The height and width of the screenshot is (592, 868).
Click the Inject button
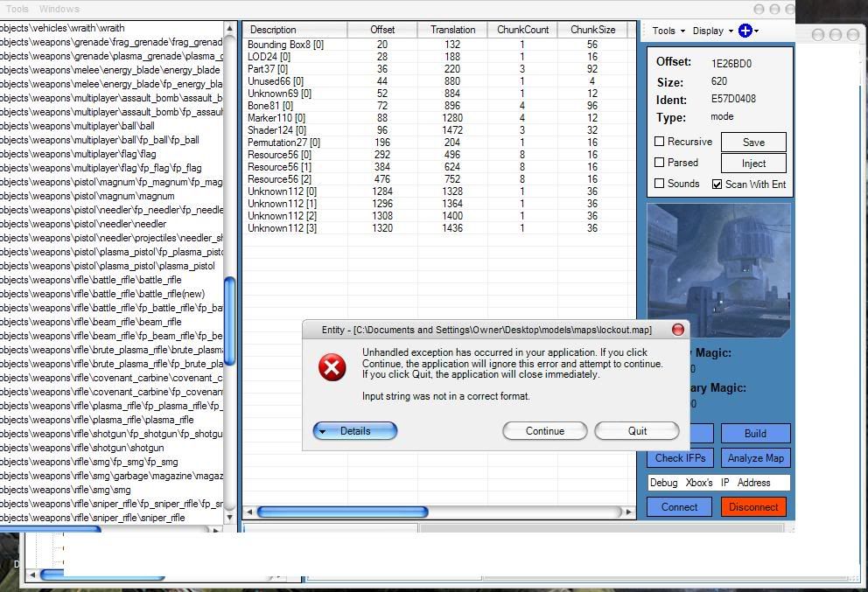(x=753, y=164)
